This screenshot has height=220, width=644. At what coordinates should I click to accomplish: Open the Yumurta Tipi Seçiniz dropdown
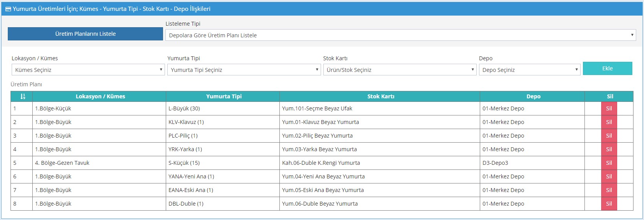(x=244, y=70)
